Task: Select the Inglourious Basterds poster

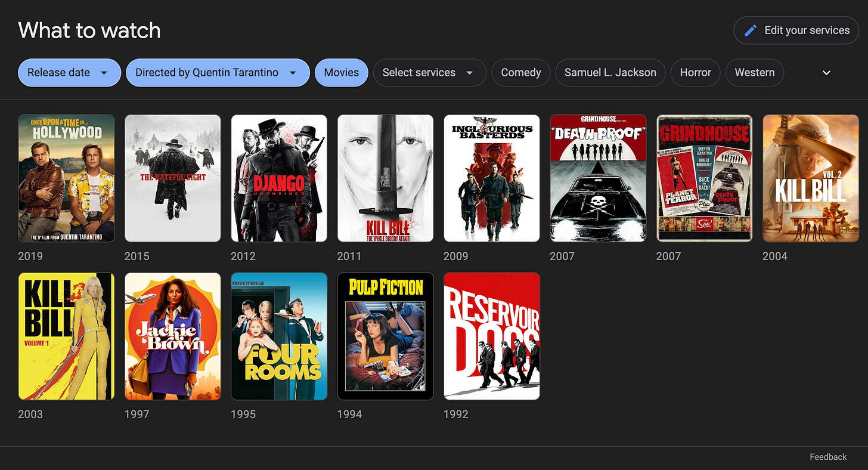Action: coord(492,178)
